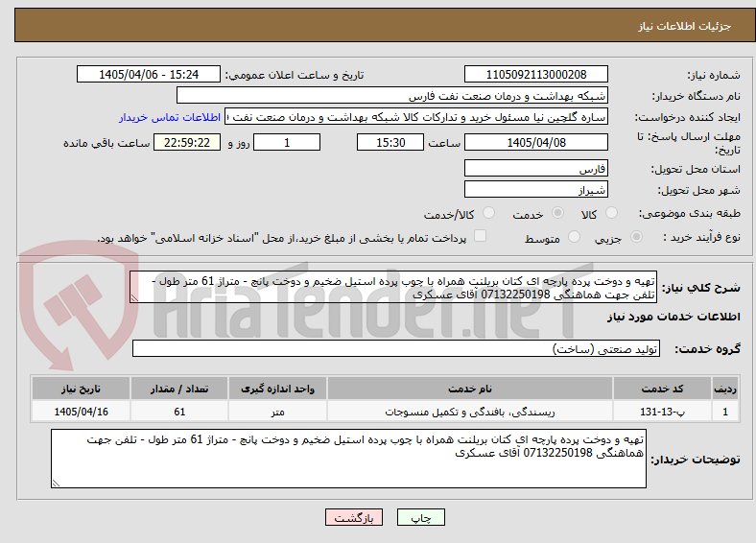Click the ساعت باقی مانده label
Image resolution: width=756 pixels, height=543 pixels.
click(106, 143)
